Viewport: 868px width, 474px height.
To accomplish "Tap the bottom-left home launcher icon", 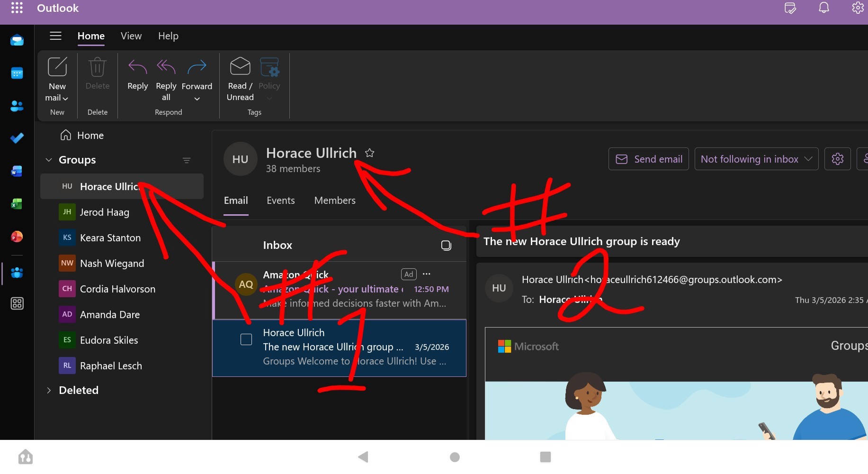I will click(x=26, y=457).
